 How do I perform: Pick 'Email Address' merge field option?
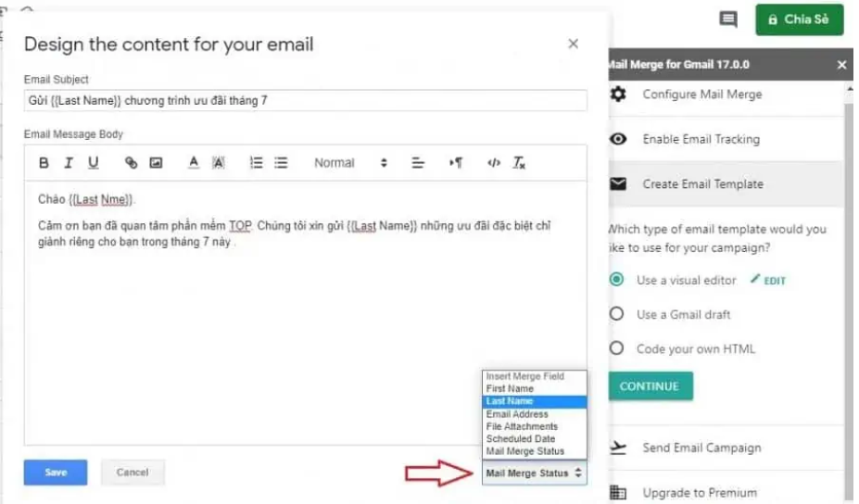coord(517,414)
